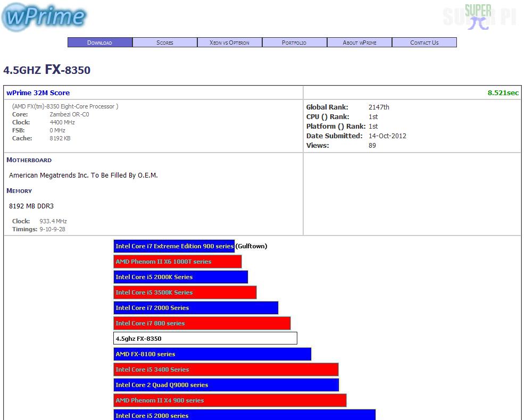Select the AMD Phenom II X6 1000T bar
This screenshot has width=525, height=420.
click(x=178, y=262)
